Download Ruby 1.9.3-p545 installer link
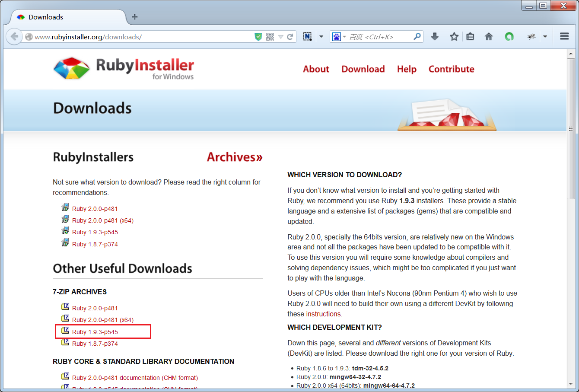 tap(95, 232)
